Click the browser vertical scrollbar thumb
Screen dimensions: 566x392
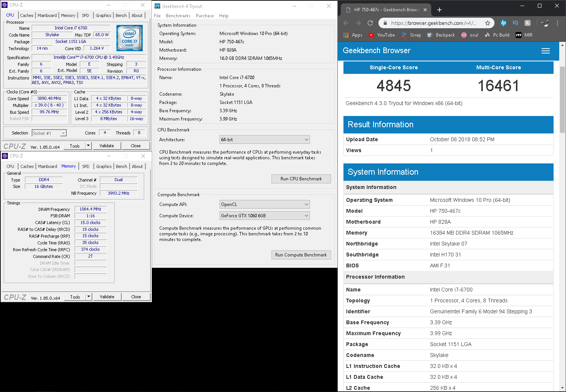click(x=563, y=100)
